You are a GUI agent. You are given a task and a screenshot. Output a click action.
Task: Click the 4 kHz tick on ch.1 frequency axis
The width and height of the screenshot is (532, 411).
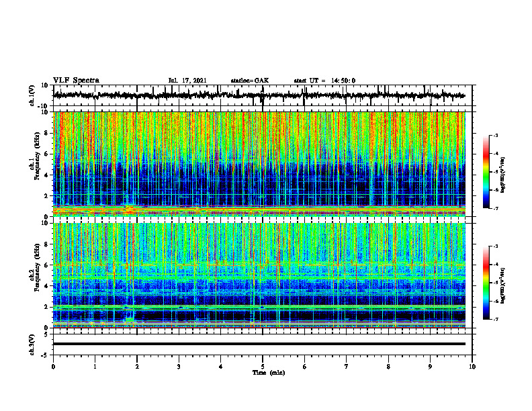(x=46, y=175)
